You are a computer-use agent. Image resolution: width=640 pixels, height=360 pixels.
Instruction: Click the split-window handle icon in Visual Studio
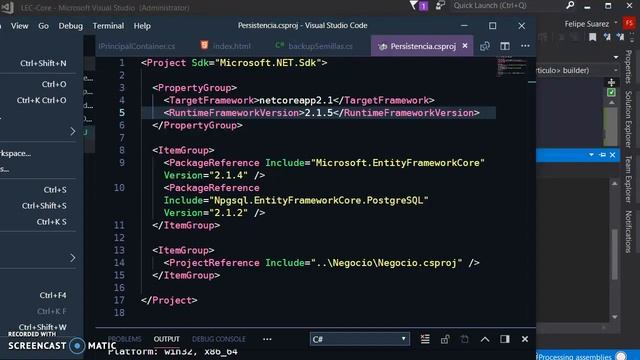[611, 82]
